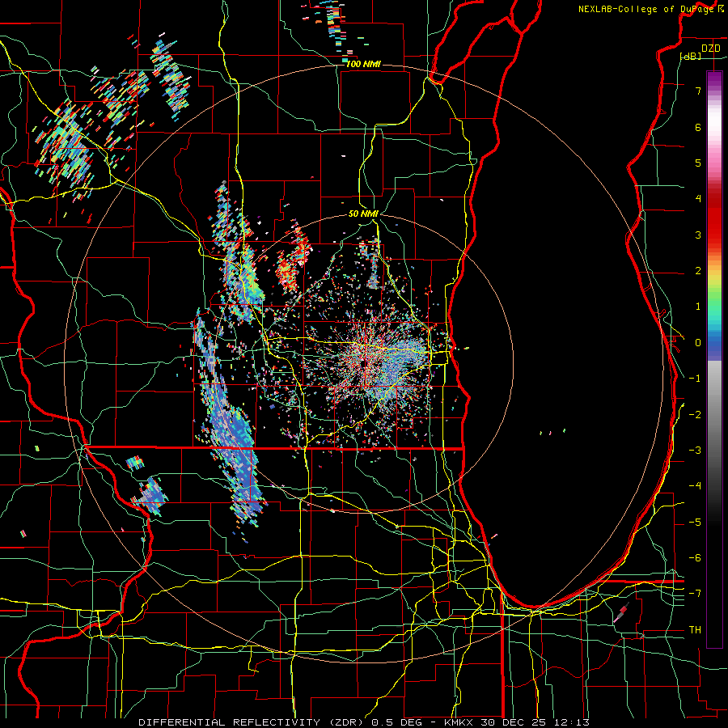Click the purple top segment of color bar

714,79
